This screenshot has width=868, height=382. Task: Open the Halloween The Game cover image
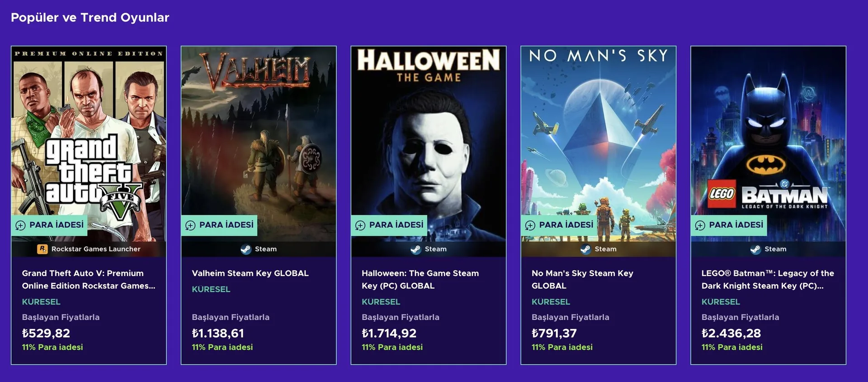point(429,144)
